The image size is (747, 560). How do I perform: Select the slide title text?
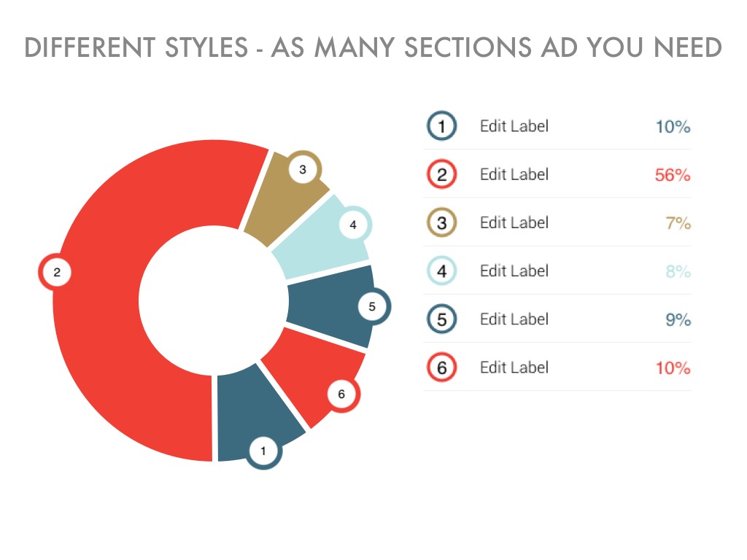(373, 48)
